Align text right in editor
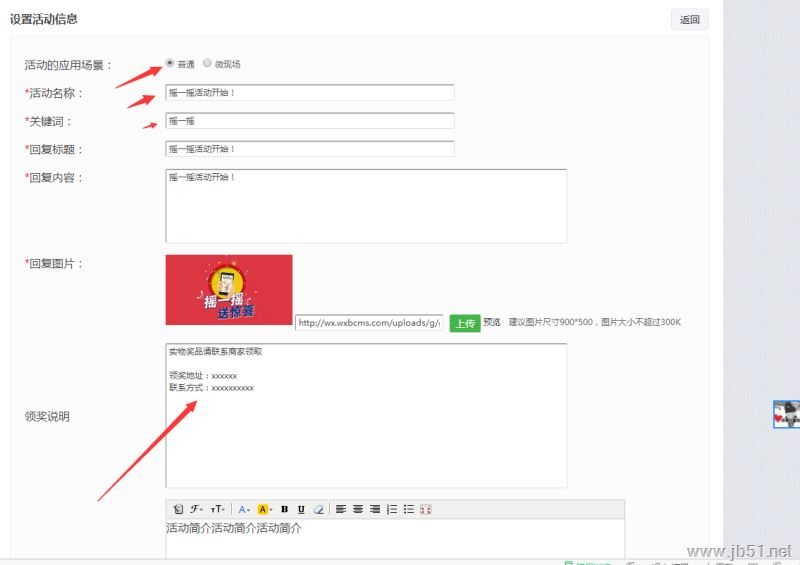800x565 pixels. (x=375, y=509)
